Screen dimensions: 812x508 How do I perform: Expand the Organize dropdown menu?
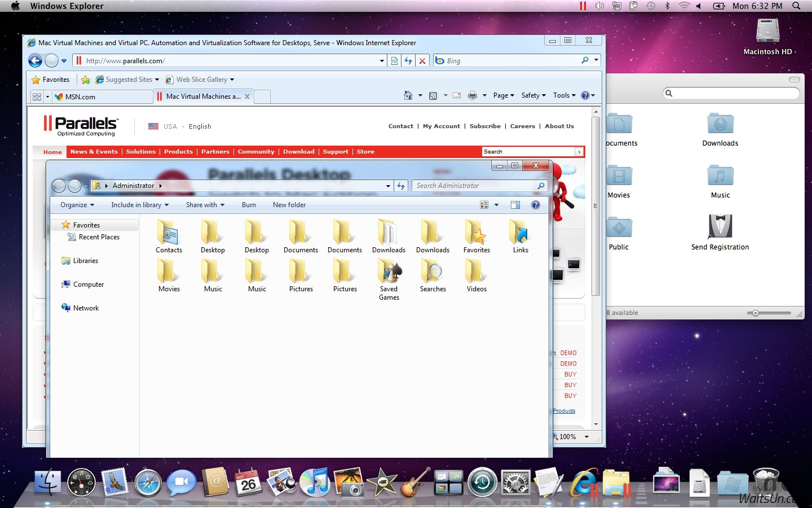click(77, 205)
